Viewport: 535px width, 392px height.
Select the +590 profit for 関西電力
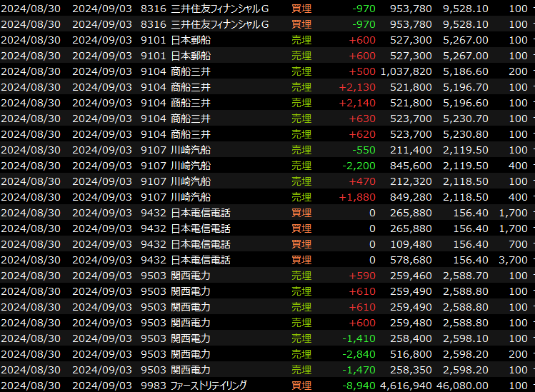pyautogui.click(x=362, y=276)
